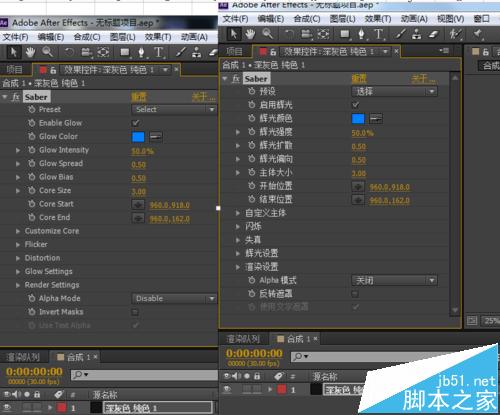Select the Rectangle shape tool in left window

[125, 52]
